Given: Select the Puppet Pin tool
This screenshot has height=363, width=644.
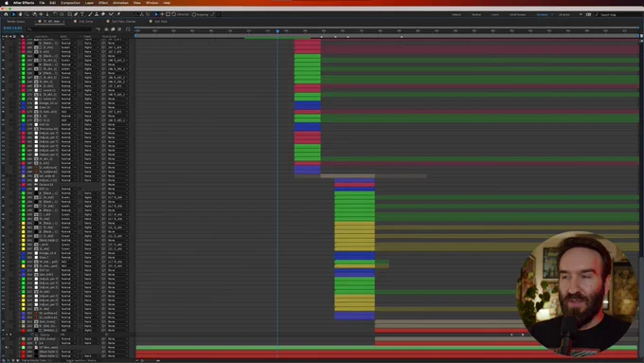Looking at the screenshot, I should tap(118, 14).
